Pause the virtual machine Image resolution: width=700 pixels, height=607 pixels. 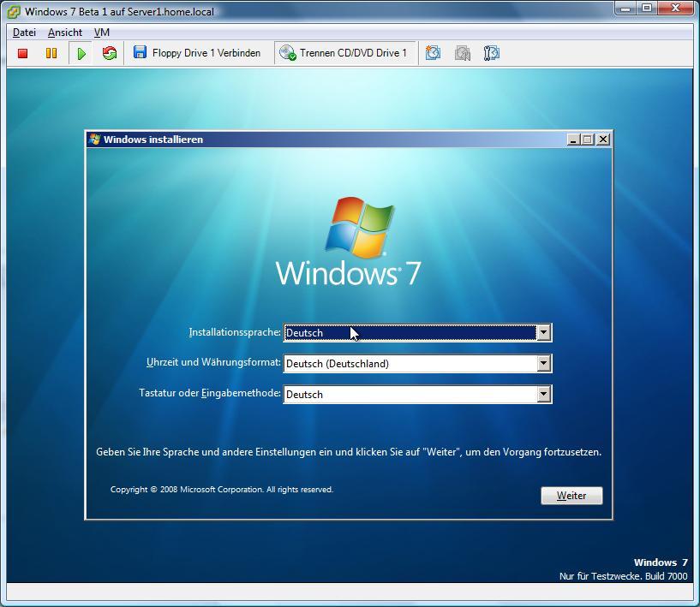click(51, 54)
